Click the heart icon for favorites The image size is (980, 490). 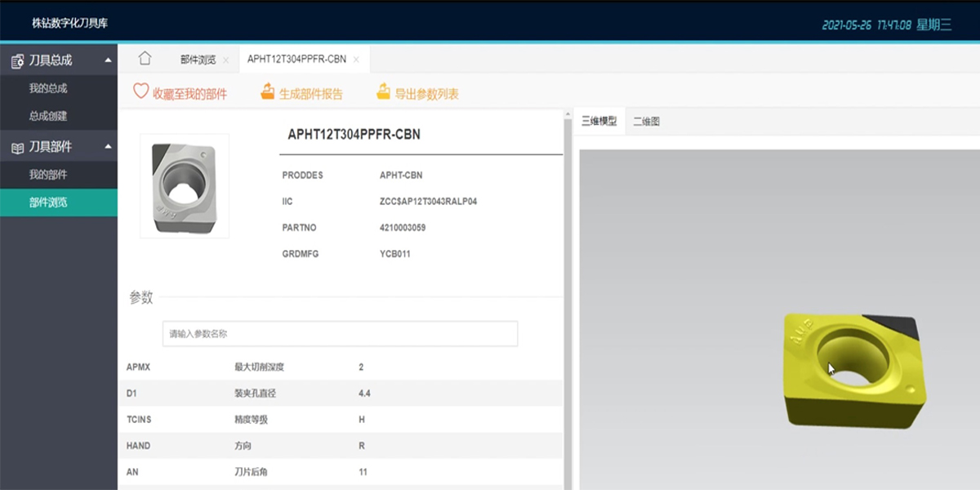tap(140, 92)
